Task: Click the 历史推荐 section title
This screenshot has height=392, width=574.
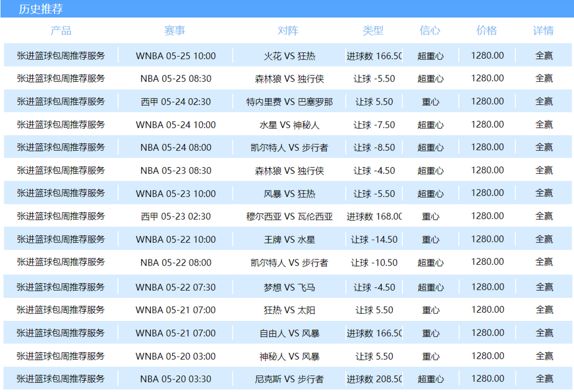Action: 41,9
